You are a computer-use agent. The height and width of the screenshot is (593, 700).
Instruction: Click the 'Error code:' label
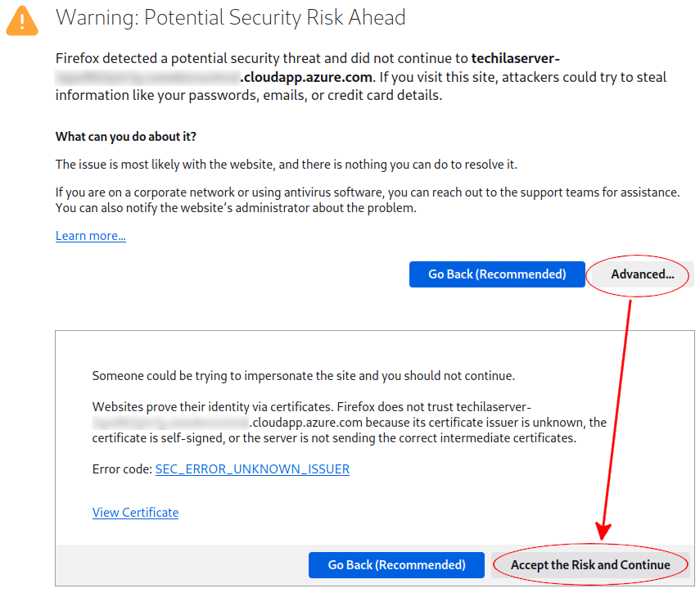coord(122,469)
